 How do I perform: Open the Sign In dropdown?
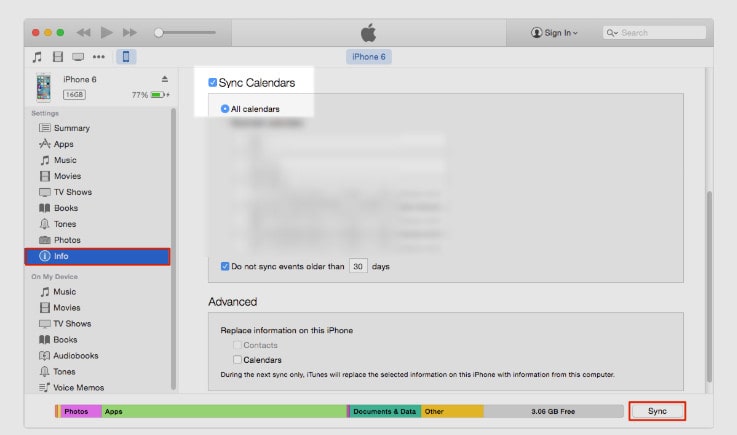click(555, 32)
